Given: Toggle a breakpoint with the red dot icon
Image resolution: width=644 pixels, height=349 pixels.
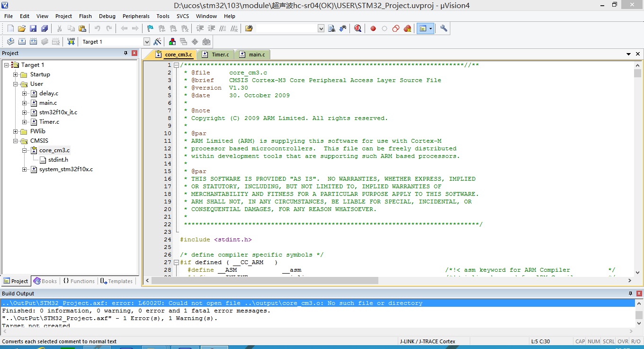Looking at the screenshot, I should (x=373, y=28).
